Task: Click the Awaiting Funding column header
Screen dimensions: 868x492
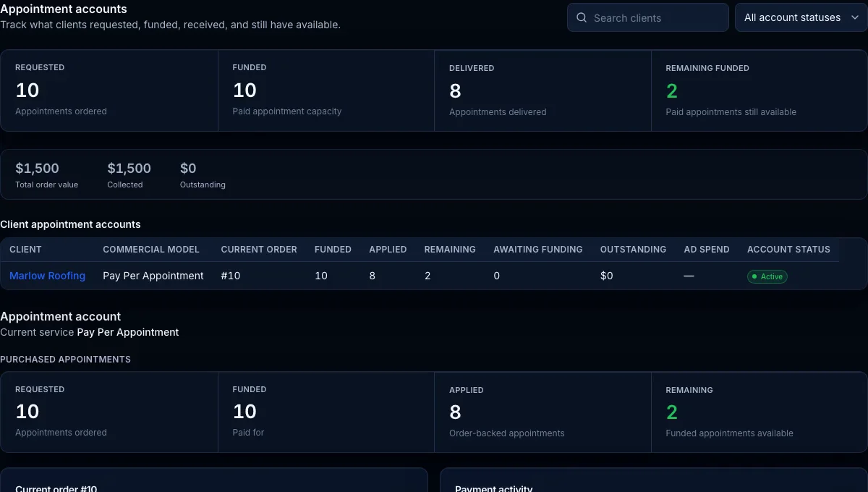Action: 538,249
